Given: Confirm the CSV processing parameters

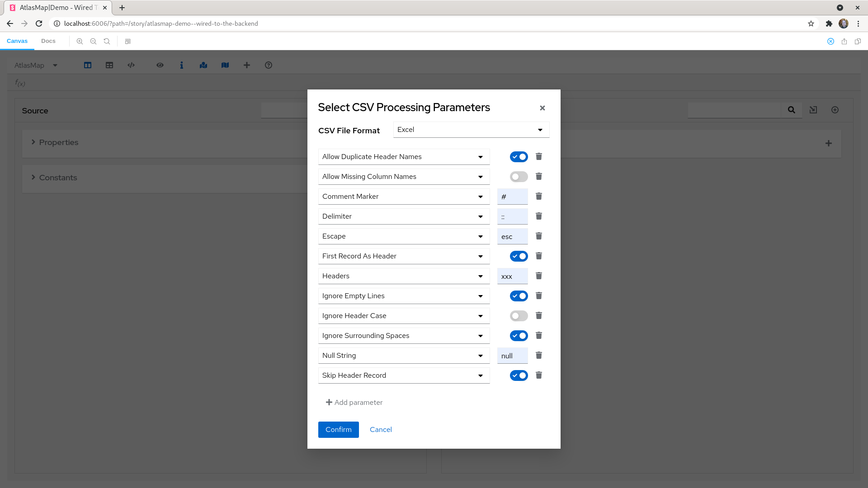Looking at the screenshot, I should [x=338, y=429].
